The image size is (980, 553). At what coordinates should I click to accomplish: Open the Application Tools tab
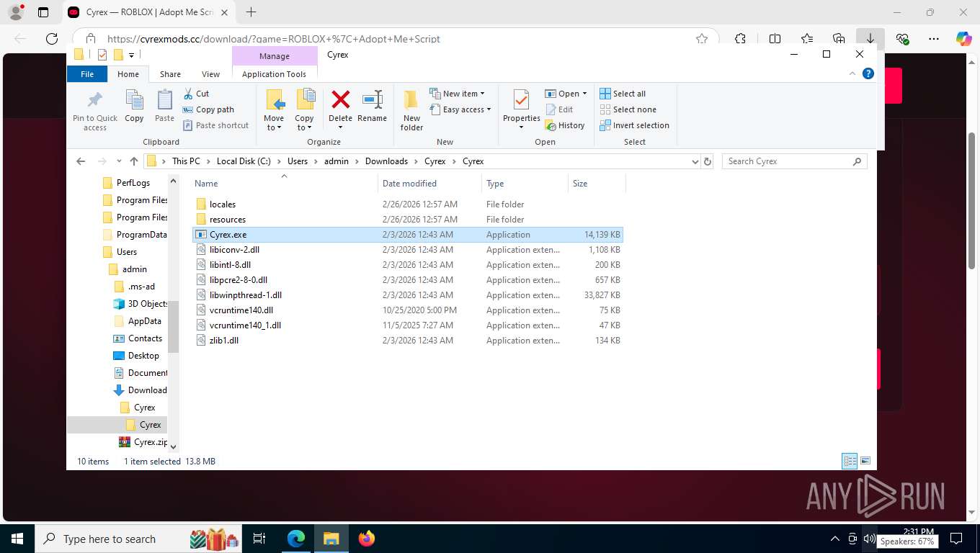click(274, 74)
